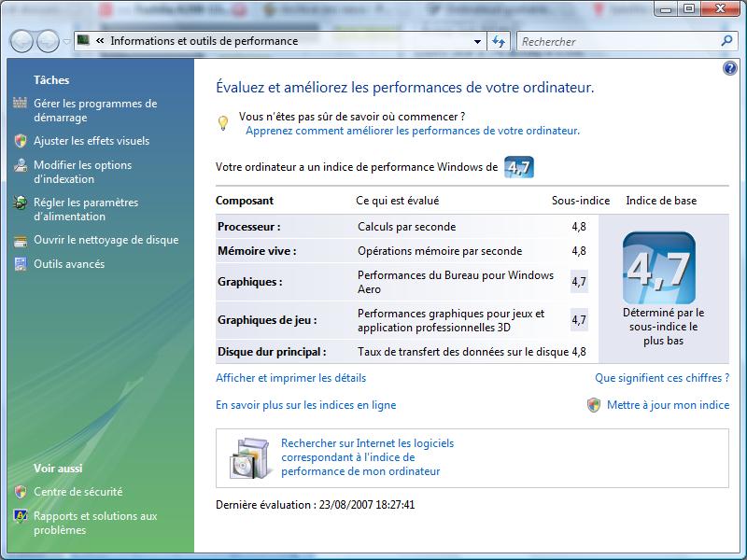Click Mettre à jour mon indice
747x560 pixels.
[x=668, y=405]
